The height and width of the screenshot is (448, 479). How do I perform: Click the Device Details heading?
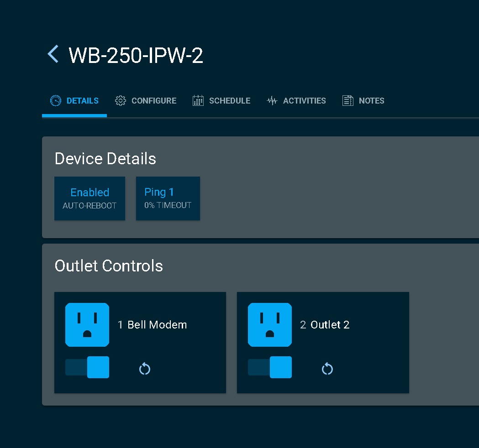pyautogui.click(x=105, y=159)
